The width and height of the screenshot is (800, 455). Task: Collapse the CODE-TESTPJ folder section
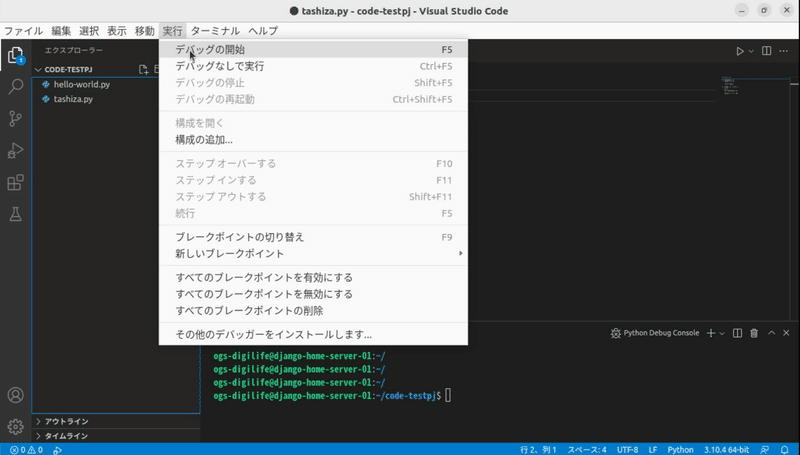[x=64, y=69]
